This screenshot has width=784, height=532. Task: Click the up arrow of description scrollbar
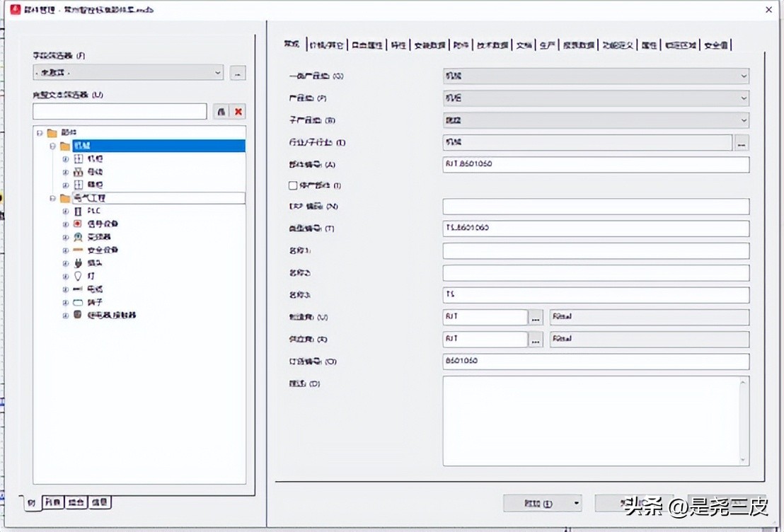(742, 383)
